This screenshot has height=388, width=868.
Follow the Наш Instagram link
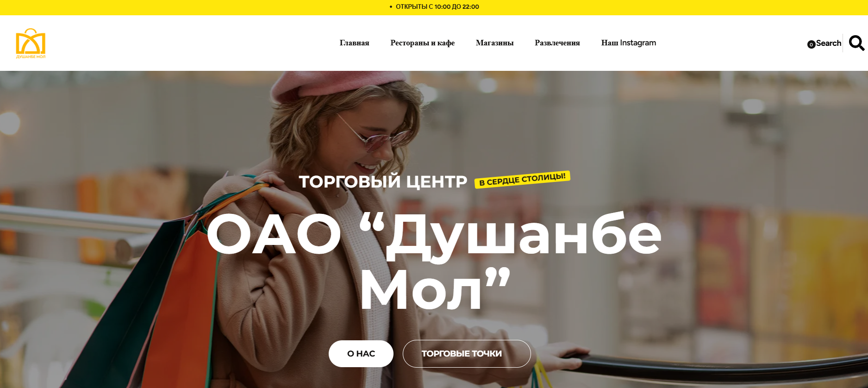[628, 43]
